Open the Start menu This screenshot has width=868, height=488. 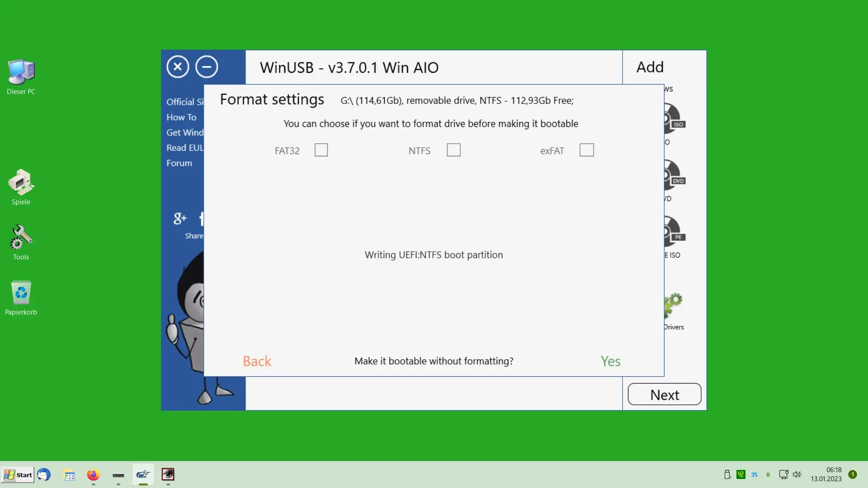18,475
